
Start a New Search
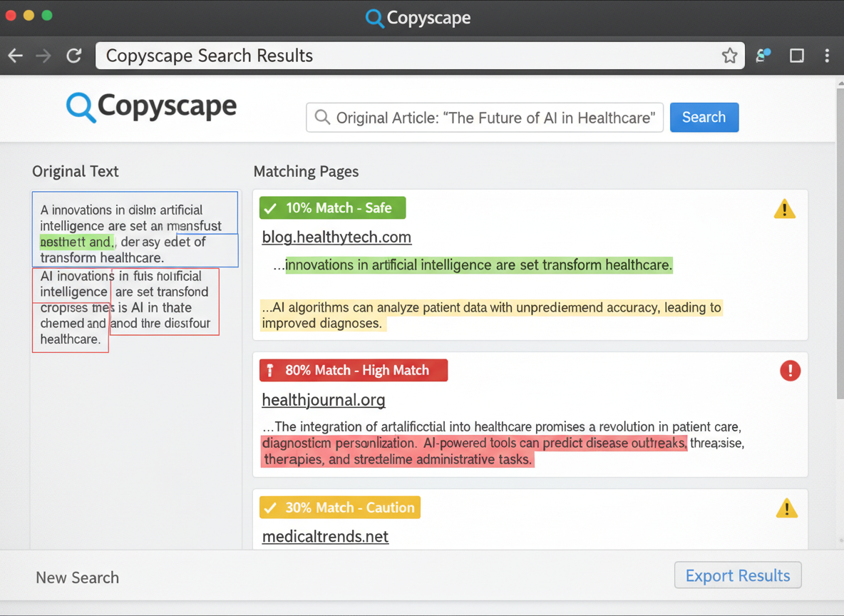click(x=77, y=577)
